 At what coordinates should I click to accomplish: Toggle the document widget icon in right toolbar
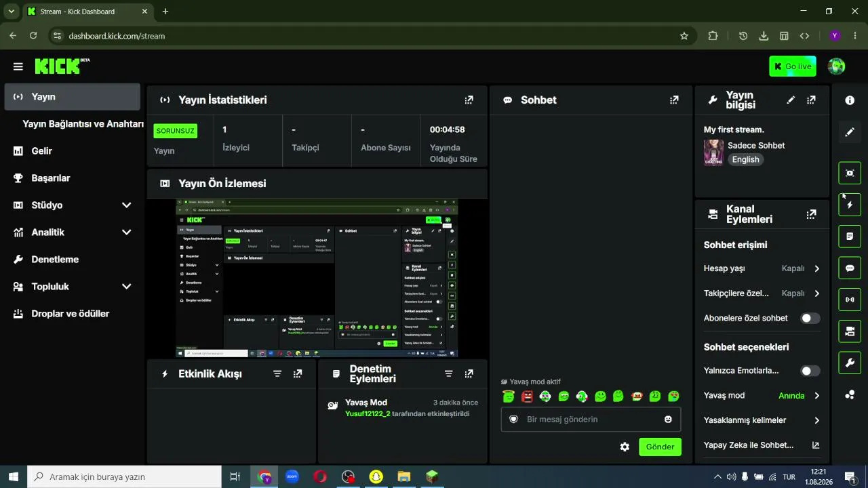point(850,237)
